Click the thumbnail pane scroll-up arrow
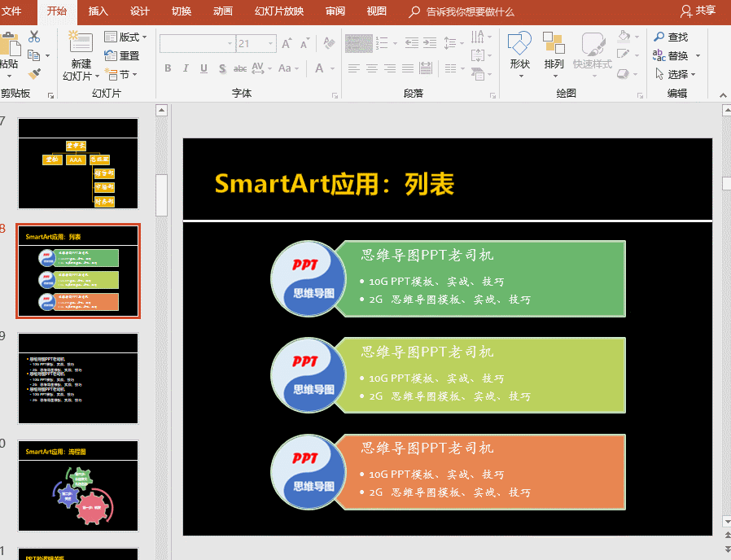The height and width of the screenshot is (560, 731). pos(161,111)
